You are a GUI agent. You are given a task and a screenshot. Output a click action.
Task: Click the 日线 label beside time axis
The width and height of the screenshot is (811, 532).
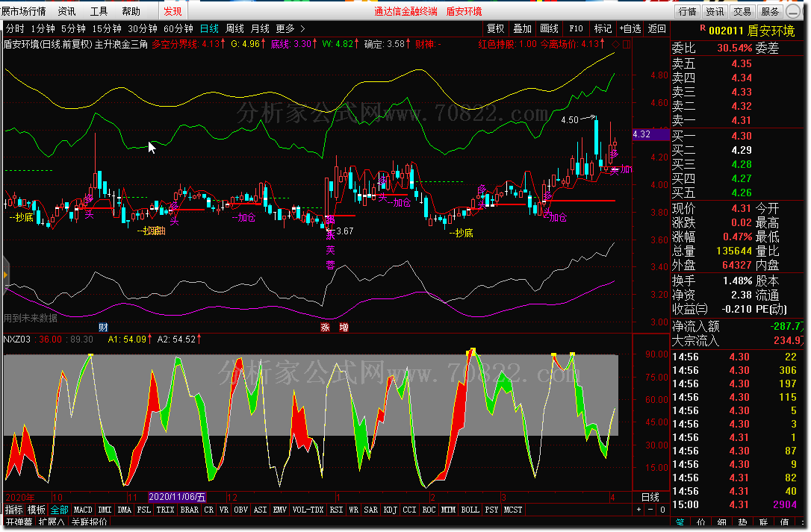[650, 497]
